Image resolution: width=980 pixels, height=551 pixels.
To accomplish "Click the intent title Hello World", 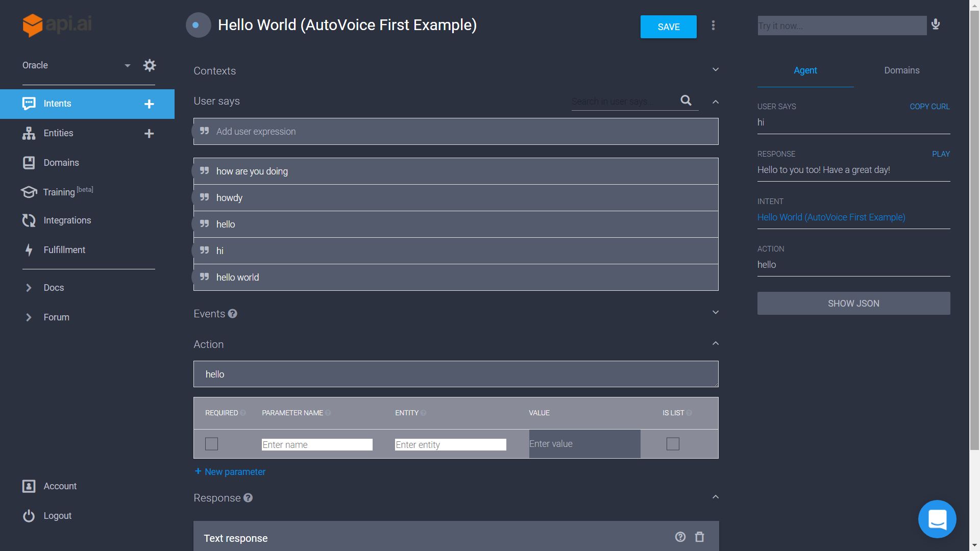I will point(347,25).
